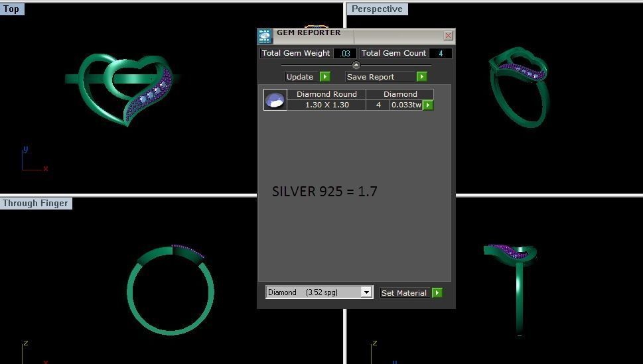Click the Perspective viewport label

point(378,9)
